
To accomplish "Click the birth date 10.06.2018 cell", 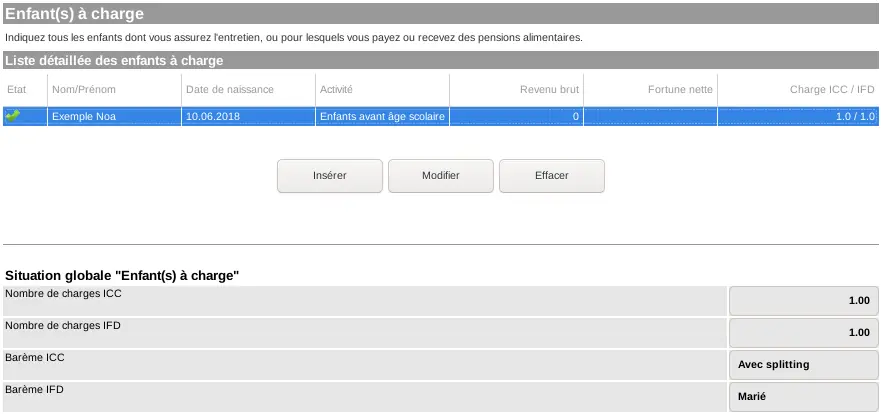I will (248, 116).
